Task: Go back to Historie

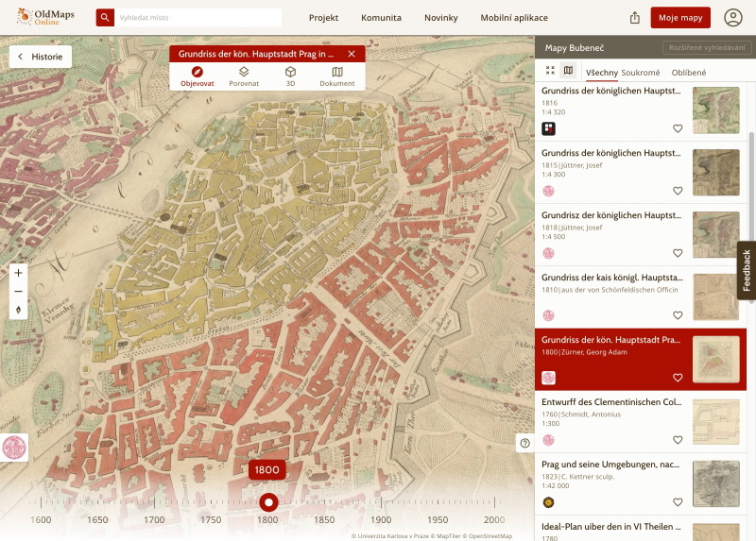Action: [41, 57]
